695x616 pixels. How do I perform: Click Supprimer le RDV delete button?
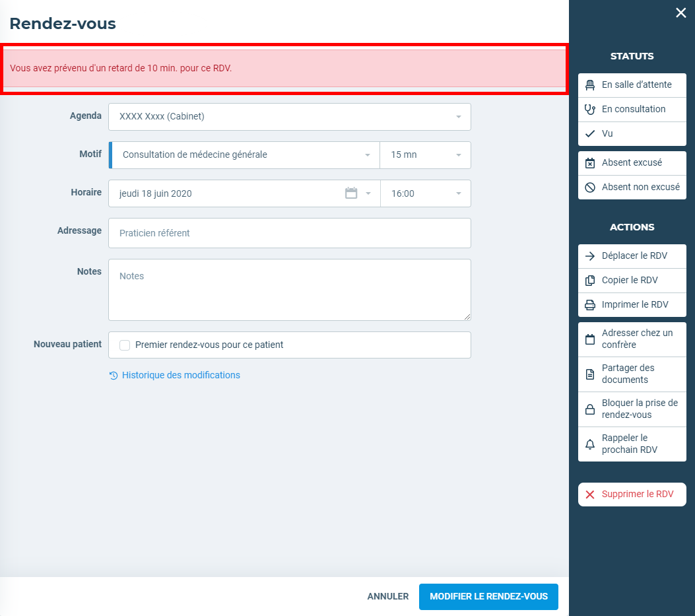pos(632,495)
